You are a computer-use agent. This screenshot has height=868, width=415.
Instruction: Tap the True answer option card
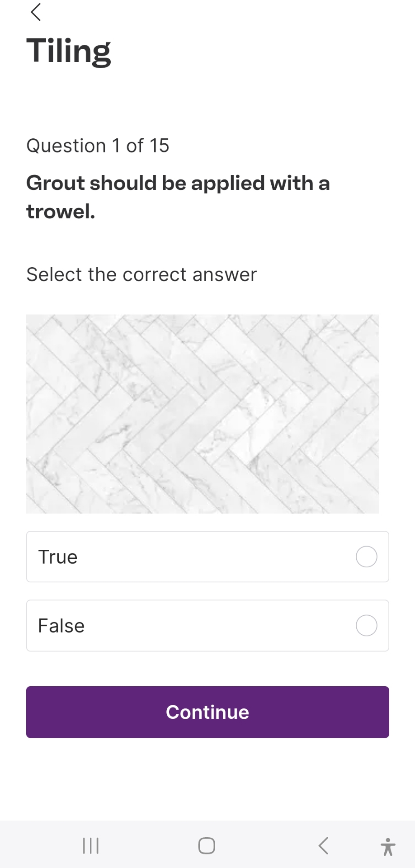click(207, 557)
